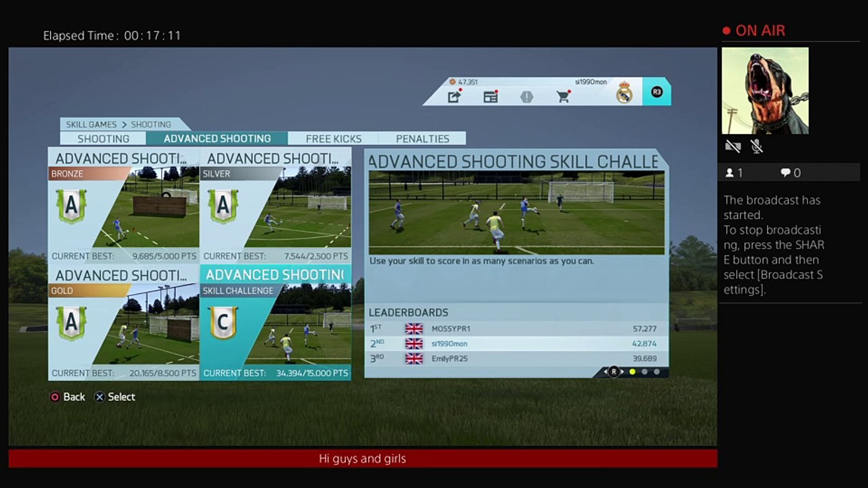Viewport: 868px width, 488px height.
Task: Click the GOLD difficulty label
Action: click(x=62, y=291)
